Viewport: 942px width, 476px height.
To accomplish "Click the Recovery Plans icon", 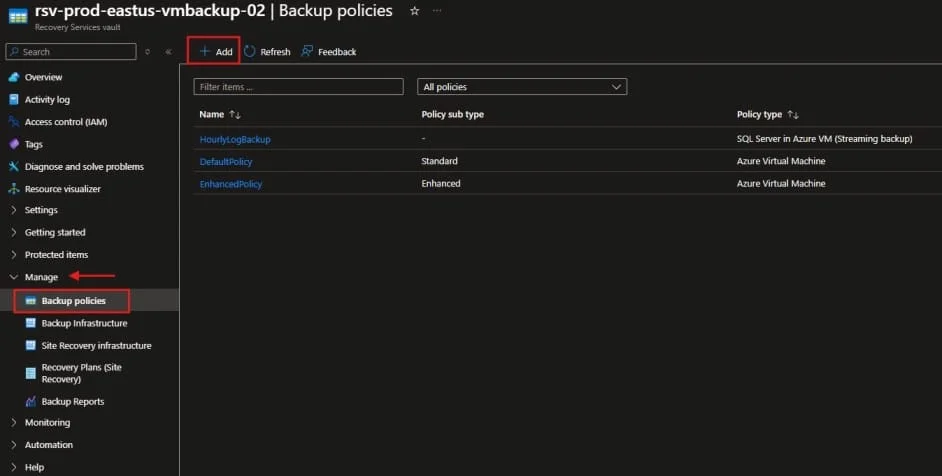I will coord(31,373).
